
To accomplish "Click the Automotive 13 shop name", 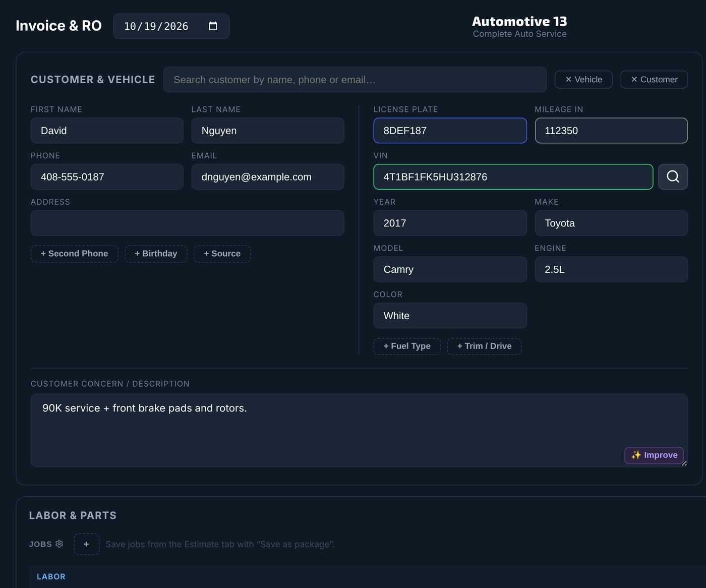I will click(519, 22).
